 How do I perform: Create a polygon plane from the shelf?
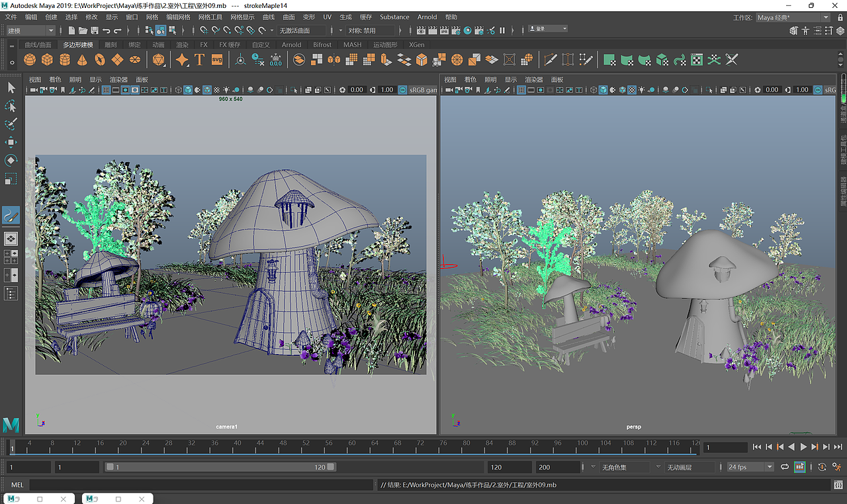click(117, 60)
